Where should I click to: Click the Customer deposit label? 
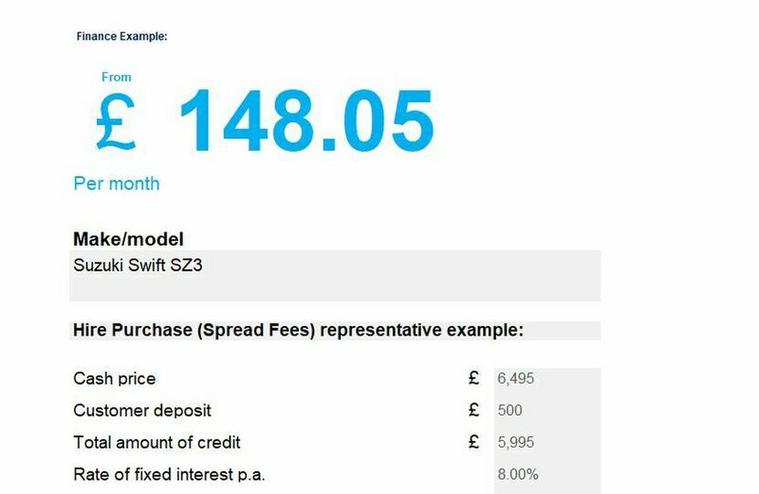coord(142,411)
